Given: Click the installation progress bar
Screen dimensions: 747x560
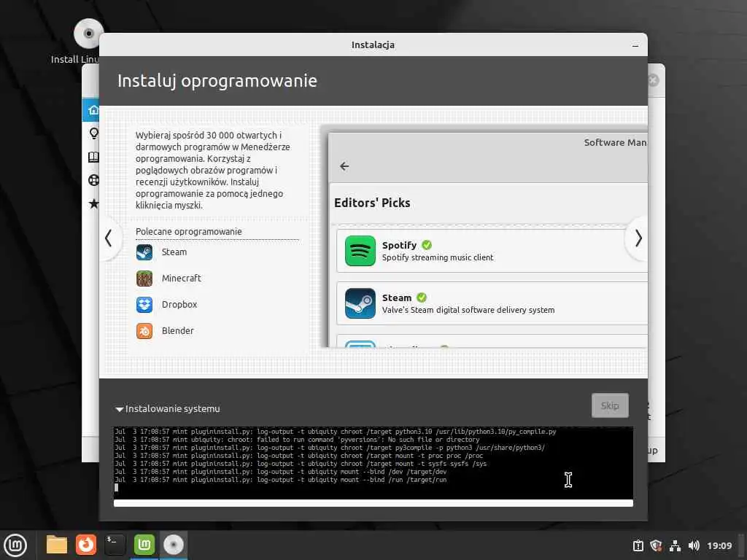Looking at the screenshot, I should click(x=373, y=503).
